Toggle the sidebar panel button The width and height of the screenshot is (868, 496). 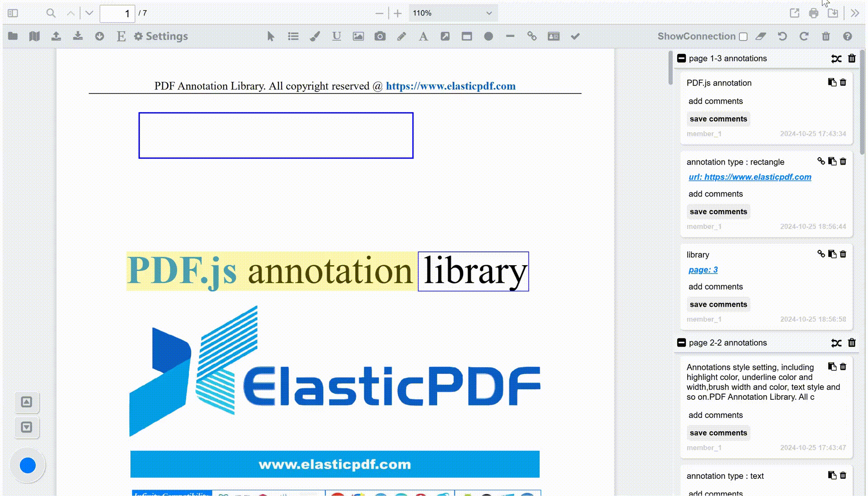[13, 13]
